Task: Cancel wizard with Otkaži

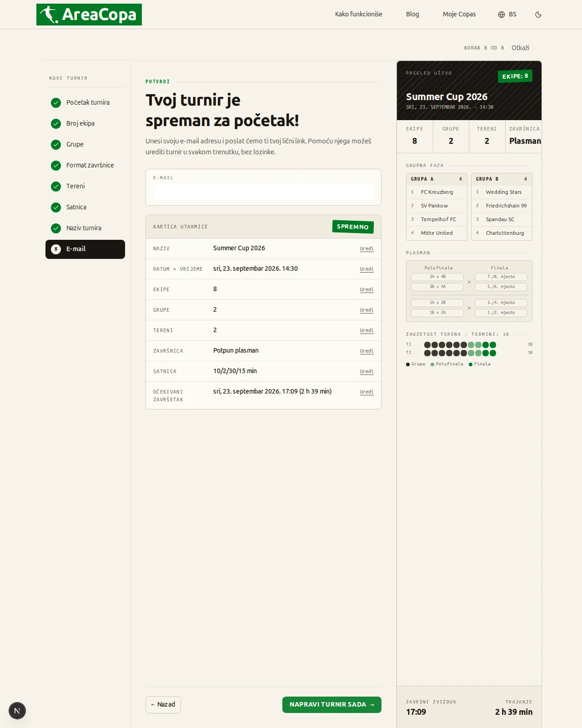Action: pos(520,48)
